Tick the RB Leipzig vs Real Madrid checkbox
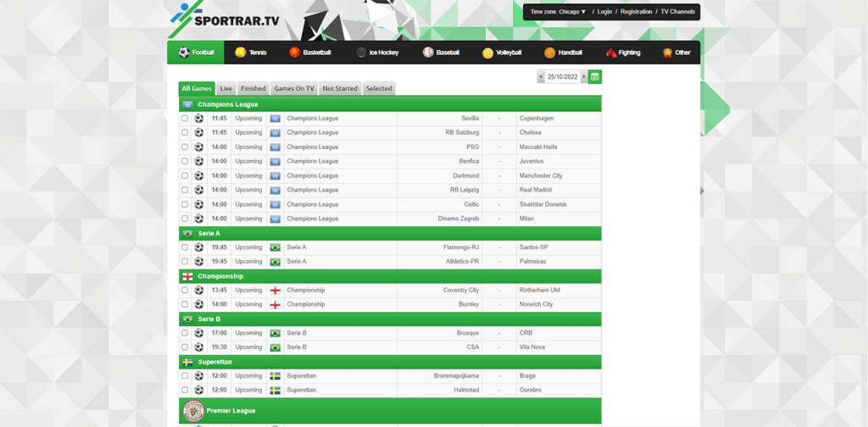The height and width of the screenshot is (427, 868). point(184,191)
